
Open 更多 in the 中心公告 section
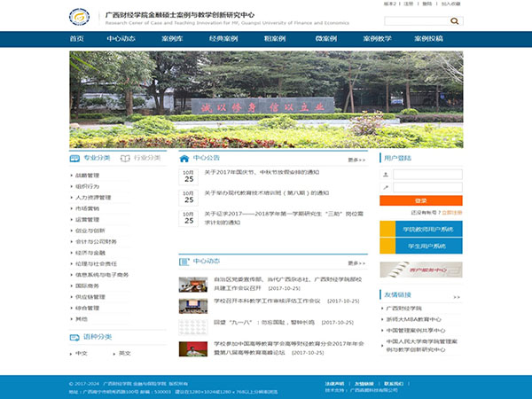[x=356, y=160]
